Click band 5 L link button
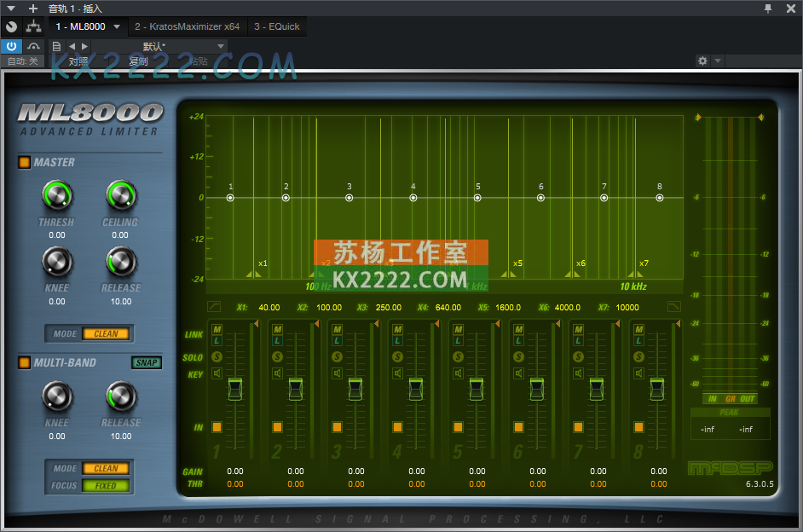The image size is (803, 532). (459, 340)
